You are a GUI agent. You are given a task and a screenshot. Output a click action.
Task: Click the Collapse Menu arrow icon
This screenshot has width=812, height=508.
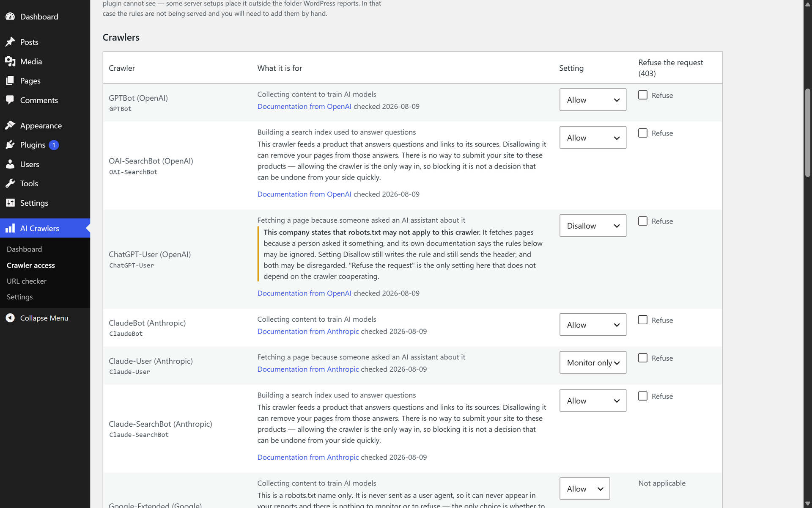click(10, 318)
